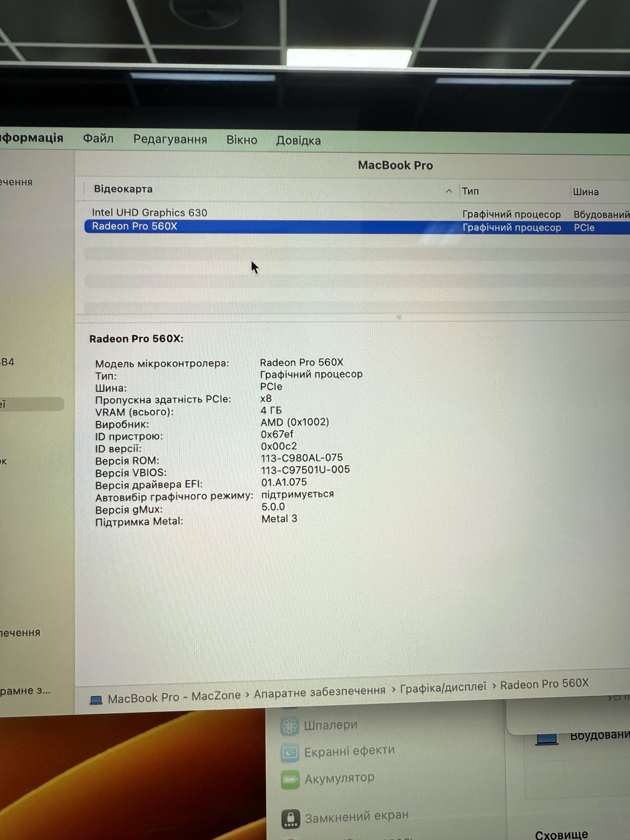Viewport: 630px width, 840px height.
Task: Click the Замкнений екран lock icon in Settings
Action: [x=291, y=819]
